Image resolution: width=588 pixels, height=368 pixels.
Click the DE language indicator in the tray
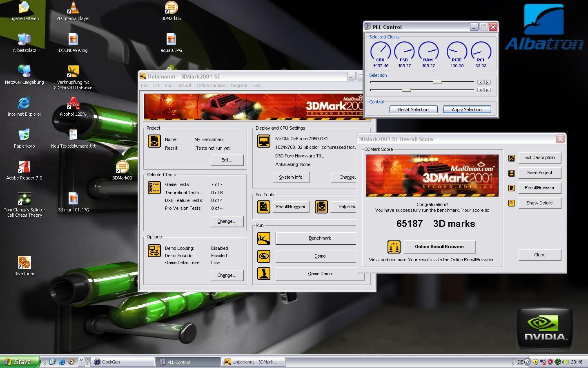[x=520, y=362]
